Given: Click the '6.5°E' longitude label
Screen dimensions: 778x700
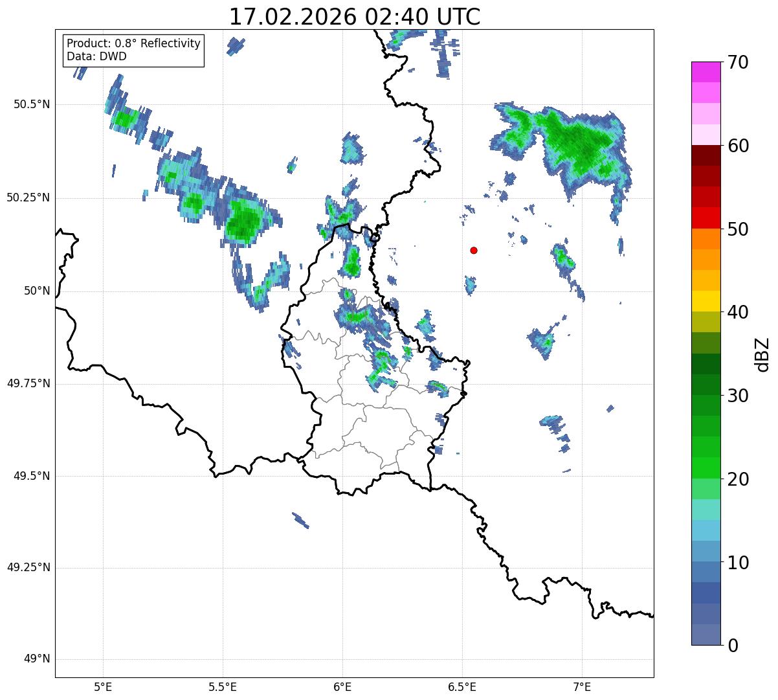Looking at the screenshot, I should tap(462, 687).
